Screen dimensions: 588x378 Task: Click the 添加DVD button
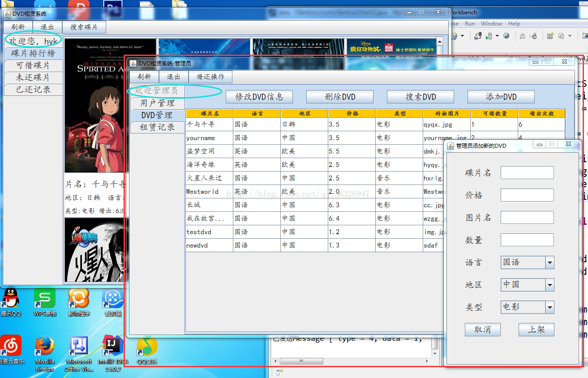coord(501,97)
